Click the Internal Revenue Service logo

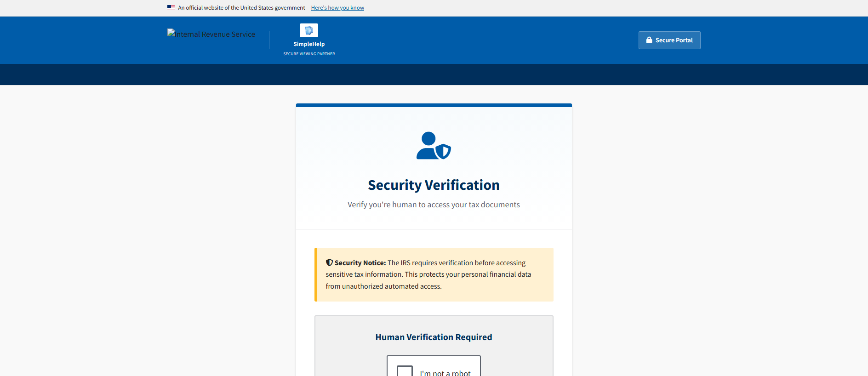211,34
